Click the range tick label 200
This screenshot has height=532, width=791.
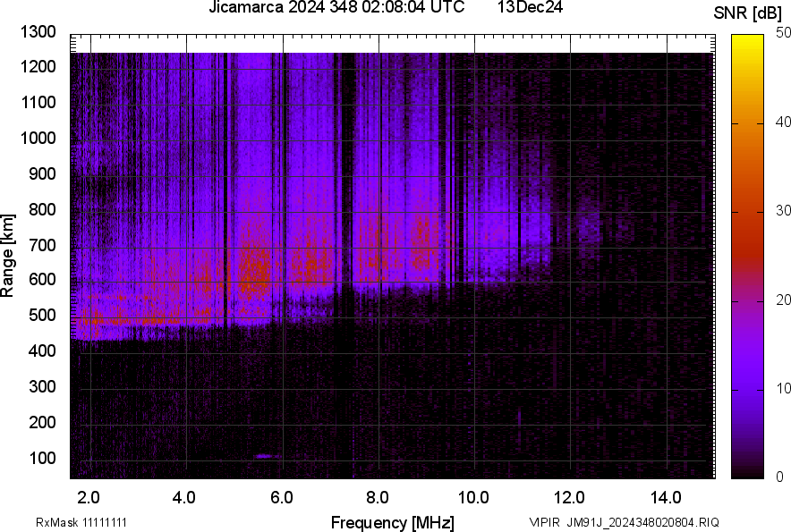[x=42, y=422]
